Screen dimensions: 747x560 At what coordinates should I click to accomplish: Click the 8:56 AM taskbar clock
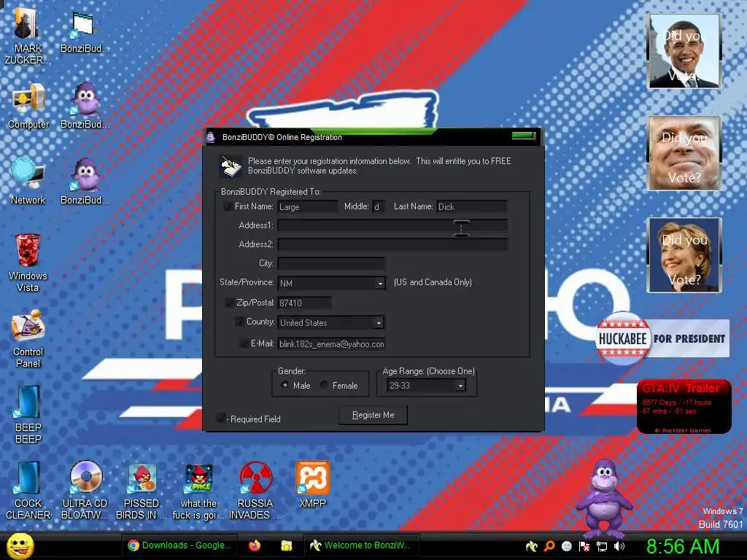click(x=683, y=546)
